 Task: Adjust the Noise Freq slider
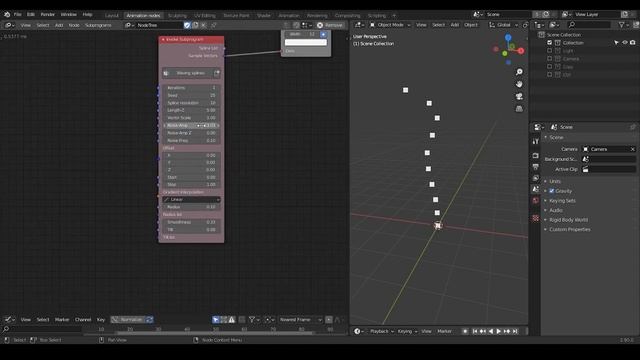(x=191, y=140)
